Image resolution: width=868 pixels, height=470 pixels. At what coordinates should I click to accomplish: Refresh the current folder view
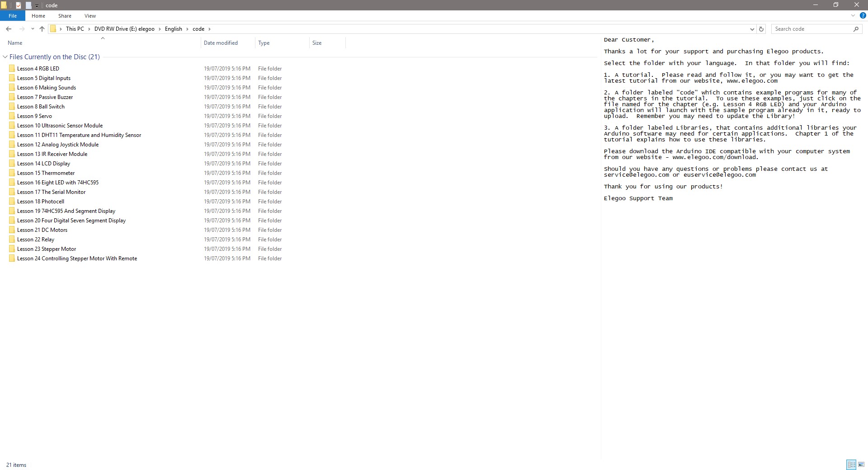tap(761, 29)
